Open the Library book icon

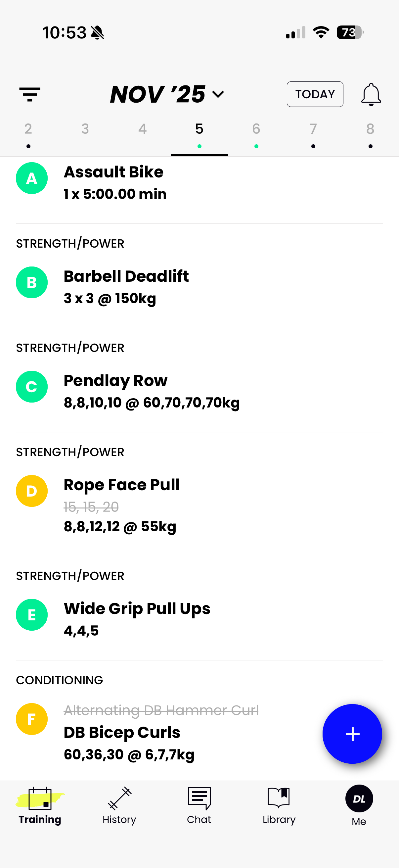pos(279,797)
